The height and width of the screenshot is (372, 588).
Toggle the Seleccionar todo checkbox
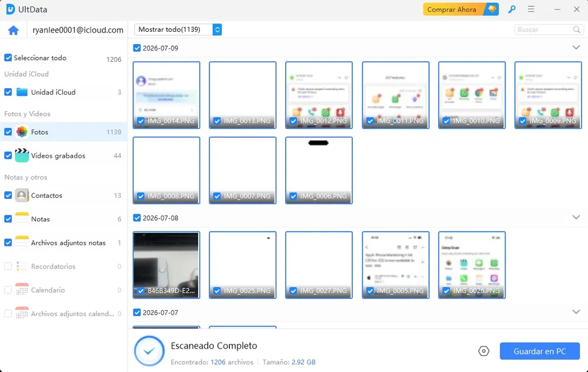point(8,58)
